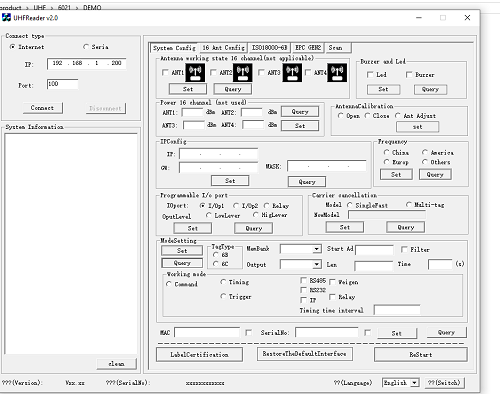Click the MASK address field
Image resolution: width=500 pixels, height=394 pixels.
pos(327,166)
